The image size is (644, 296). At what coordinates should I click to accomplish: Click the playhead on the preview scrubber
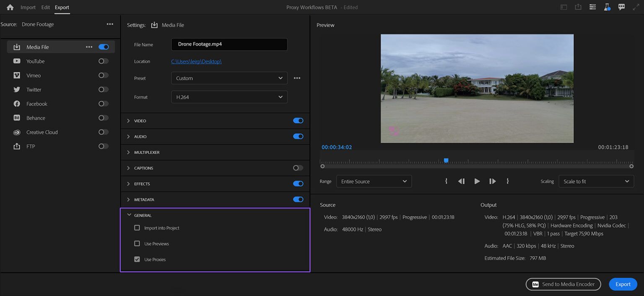point(446,160)
